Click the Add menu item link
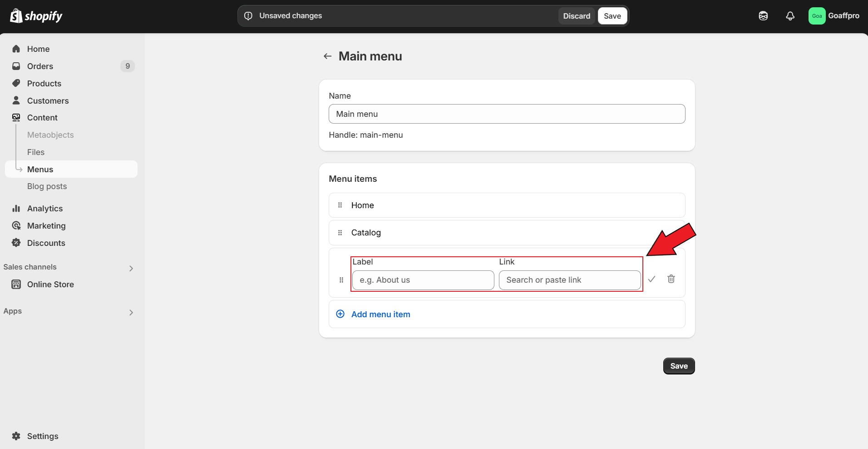868x449 pixels. click(380, 314)
